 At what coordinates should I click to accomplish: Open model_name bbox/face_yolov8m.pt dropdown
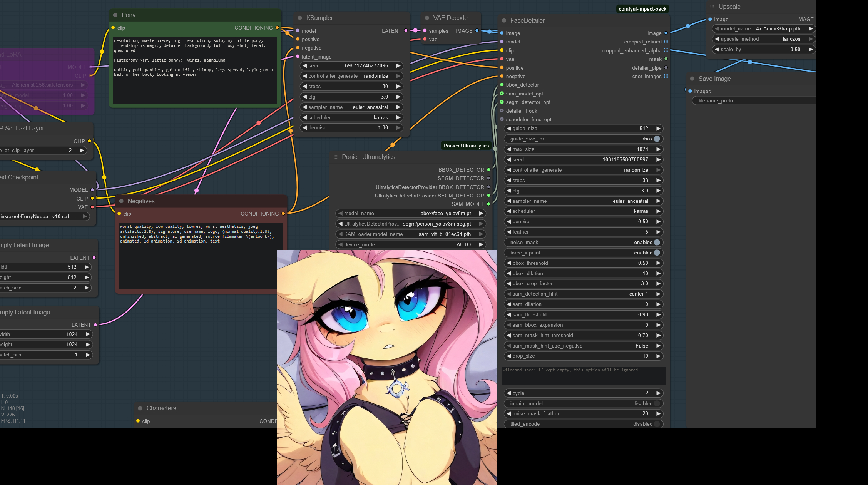click(411, 214)
